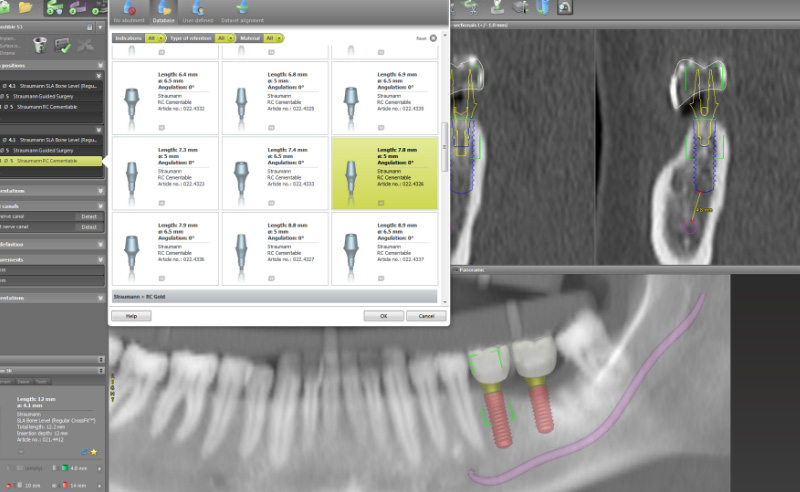This screenshot has width=800, height=492.
Task: Expand the definition panel section
Action: point(101,244)
